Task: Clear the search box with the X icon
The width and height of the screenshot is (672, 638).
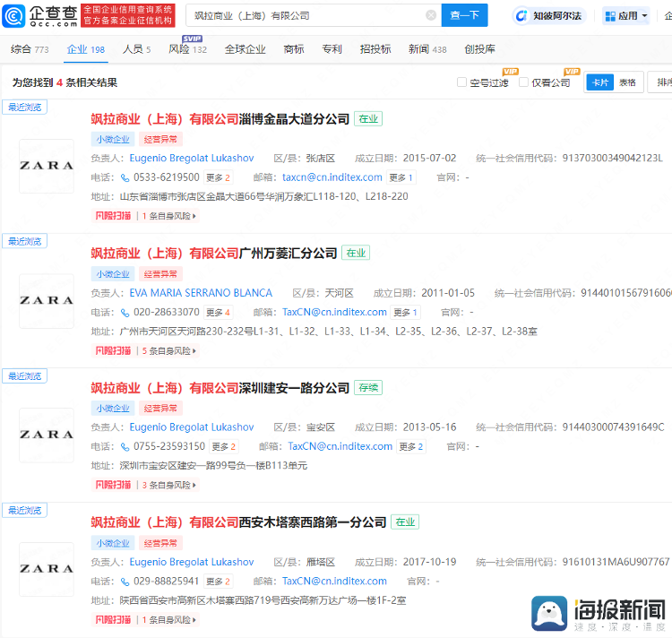Action: [x=431, y=15]
